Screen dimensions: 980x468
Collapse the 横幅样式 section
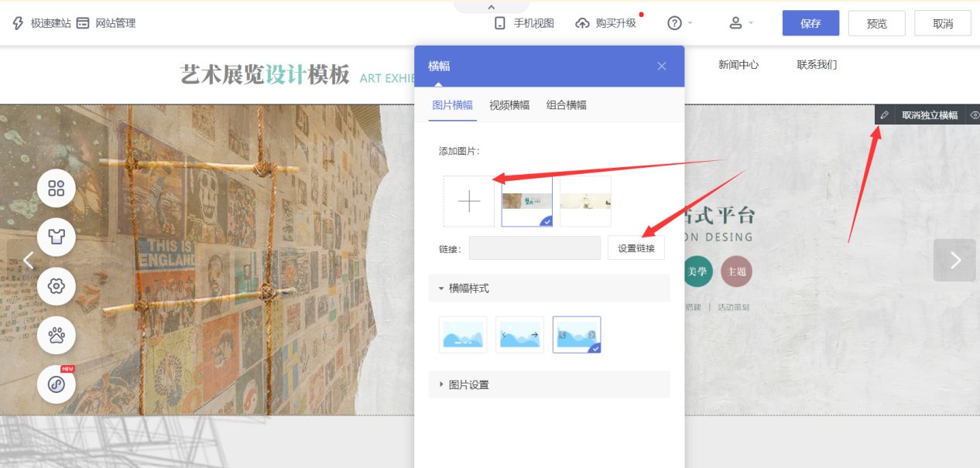[550, 288]
